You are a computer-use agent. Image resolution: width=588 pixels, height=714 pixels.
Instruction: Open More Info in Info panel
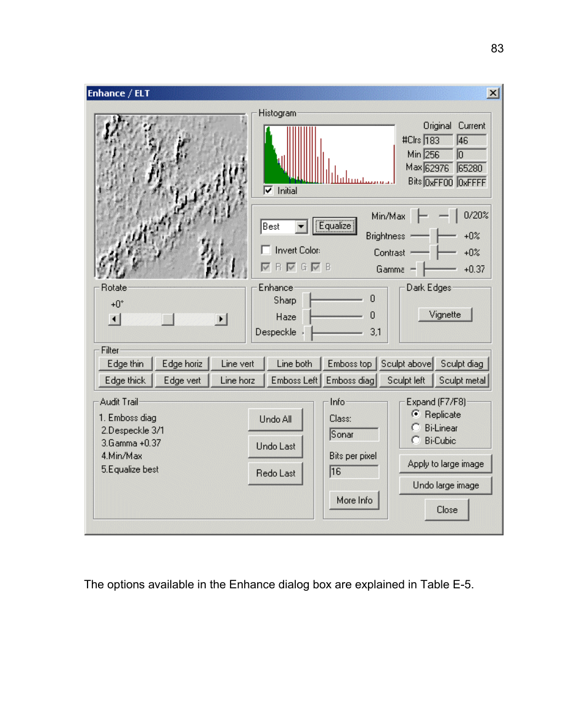354,500
